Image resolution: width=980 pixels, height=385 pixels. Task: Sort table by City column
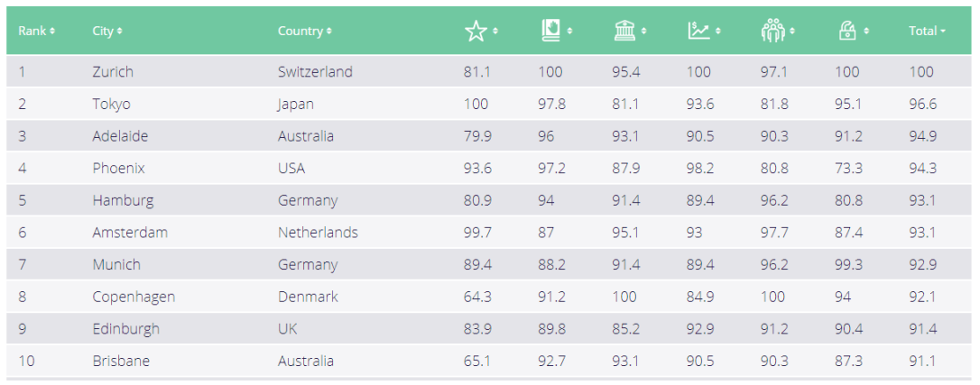[x=106, y=31]
